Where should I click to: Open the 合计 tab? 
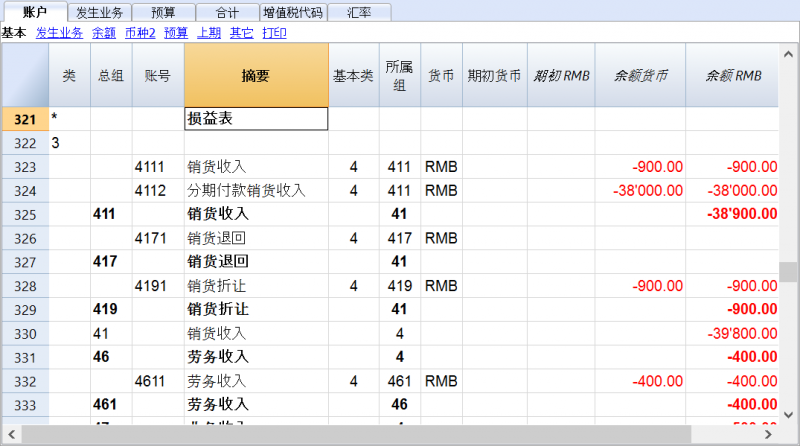click(227, 12)
